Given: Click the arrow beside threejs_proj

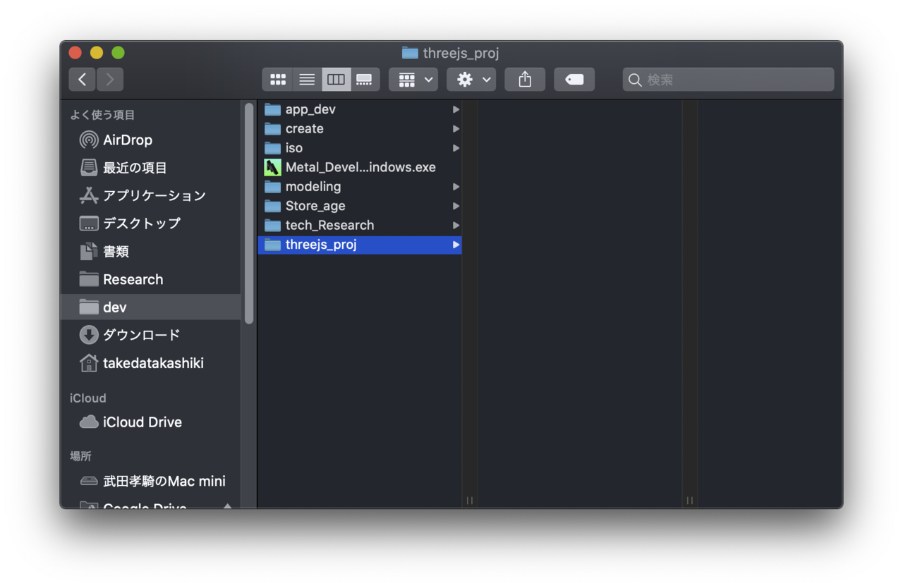Looking at the screenshot, I should click(x=456, y=245).
